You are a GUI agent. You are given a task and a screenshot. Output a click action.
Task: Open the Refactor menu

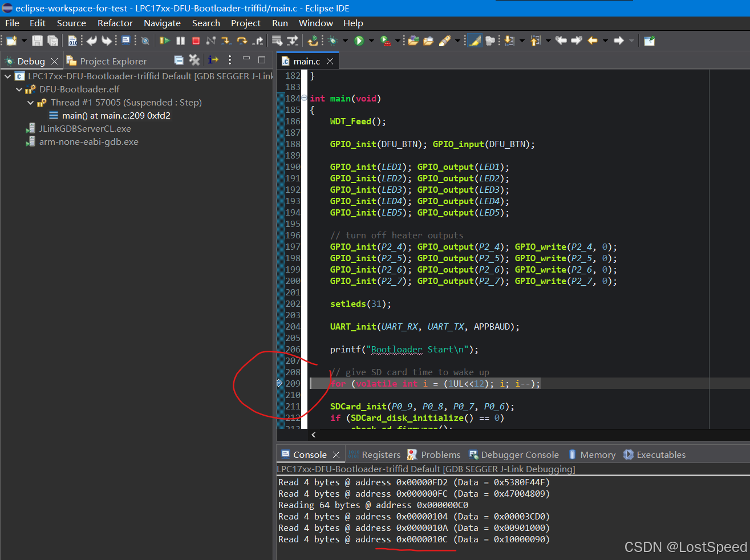point(115,23)
